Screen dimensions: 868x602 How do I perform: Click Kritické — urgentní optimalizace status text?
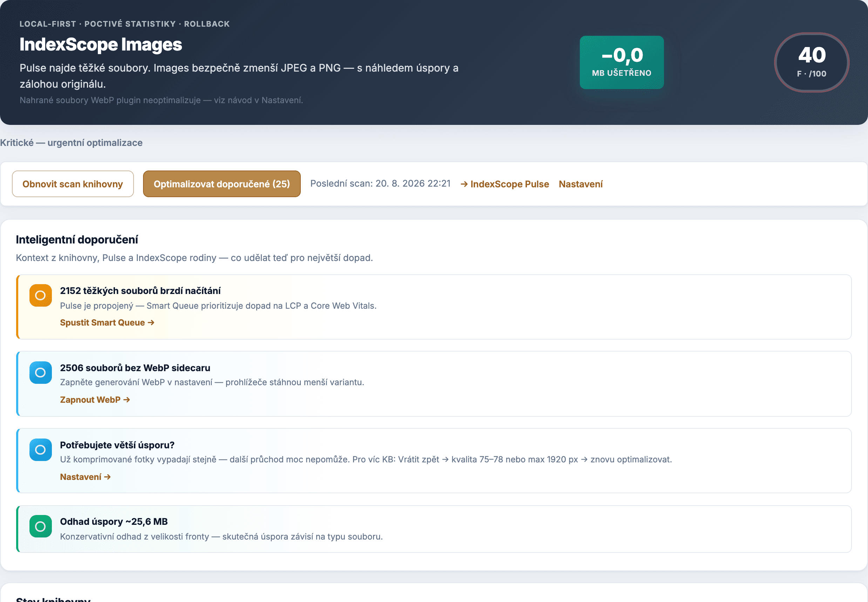point(71,142)
